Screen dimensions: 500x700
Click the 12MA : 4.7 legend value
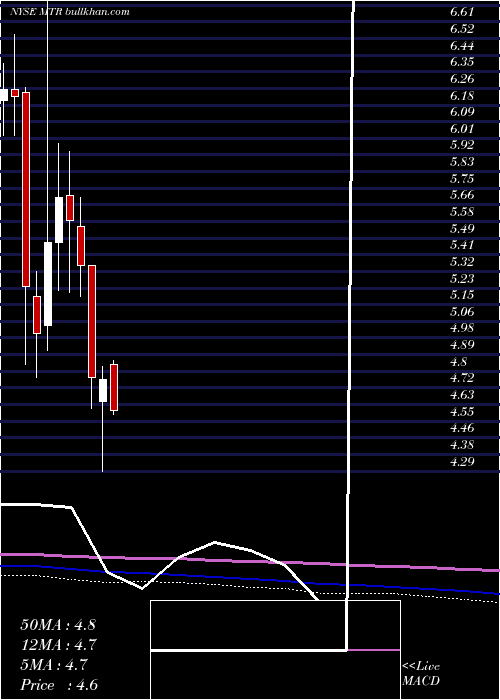click(x=59, y=645)
